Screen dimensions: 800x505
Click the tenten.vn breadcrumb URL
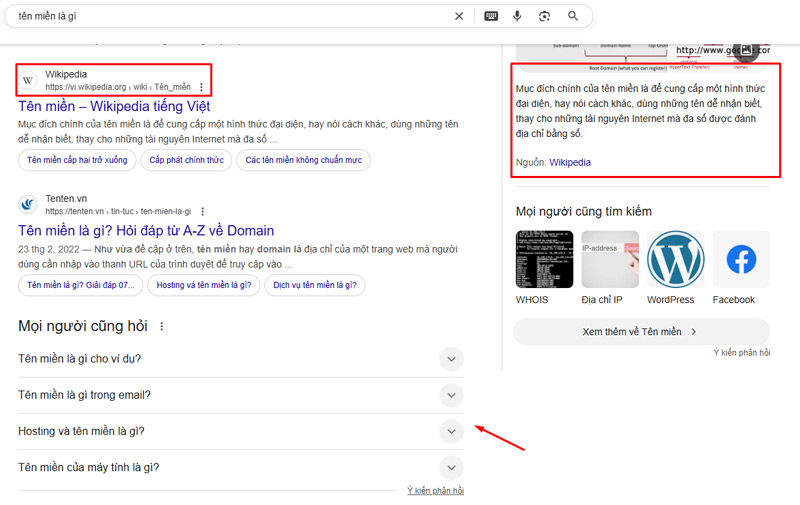pos(118,211)
